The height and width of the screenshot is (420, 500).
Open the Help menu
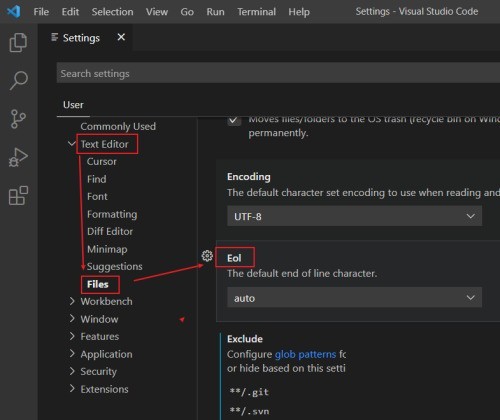click(x=299, y=12)
